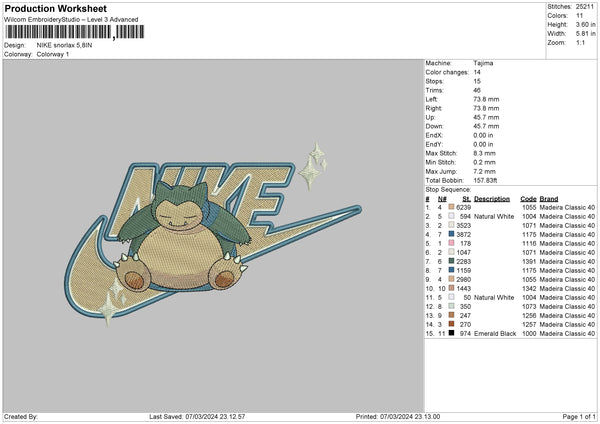Click the tan swatch beside stitch count 2980
Image resolution: width=600 pixels, height=424 pixels.
pos(452,279)
